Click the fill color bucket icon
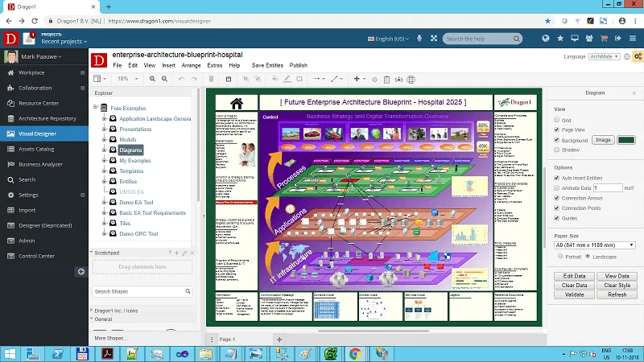Screen dimensions: 644x362 pos(275,79)
